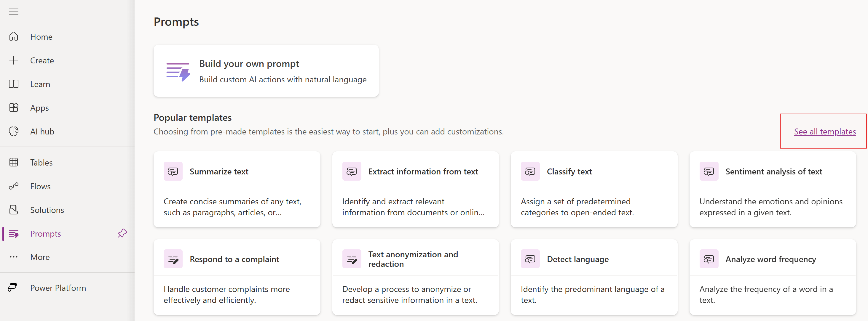
Task: Click the Detect language template icon
Action: pos(530,259)
